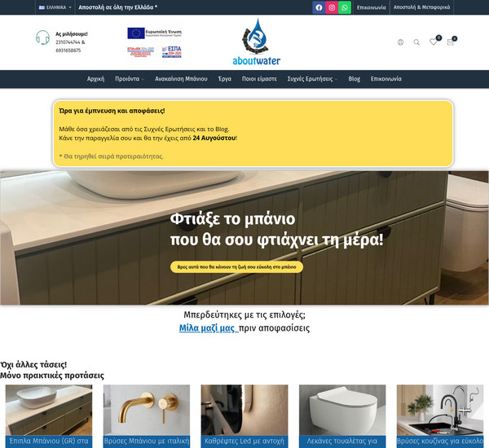The width and height of the screenshot is (489, 448).
Task: Click Ας μιλήσουμε! text
Action: [72, 34]
